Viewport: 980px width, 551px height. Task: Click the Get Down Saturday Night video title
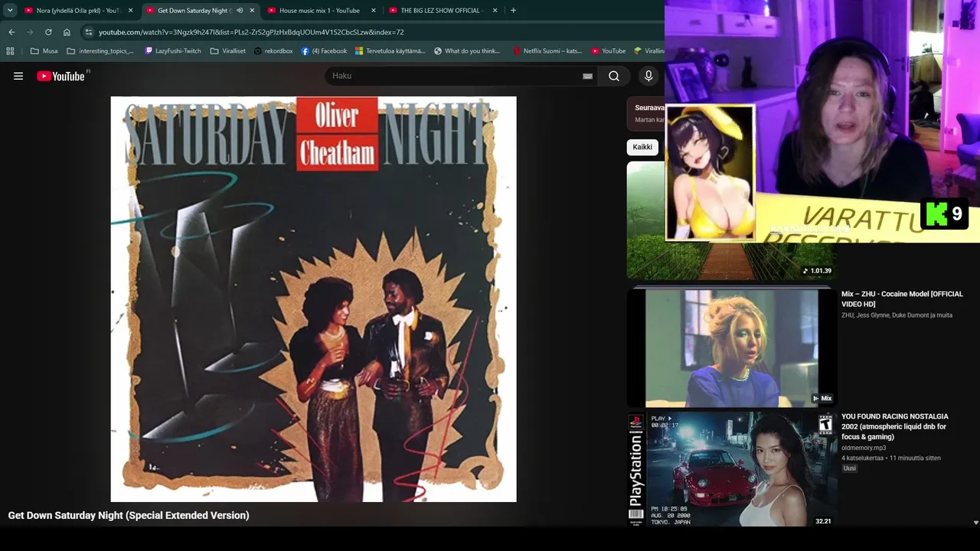[129, 516]
